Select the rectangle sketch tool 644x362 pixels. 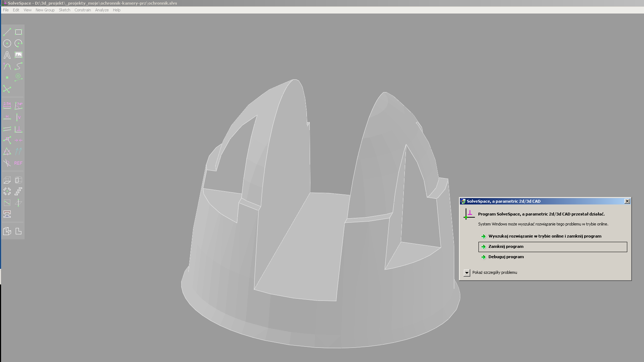coord(19,32)
